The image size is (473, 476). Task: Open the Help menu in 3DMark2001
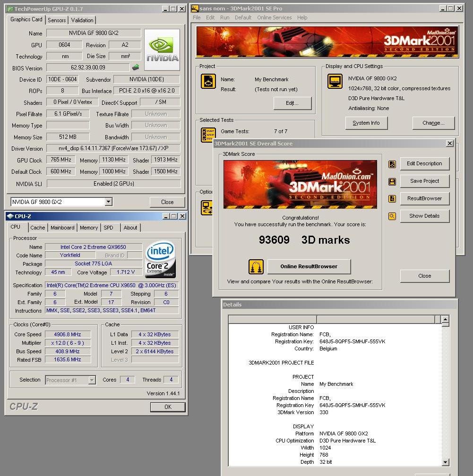pos(302,17)
